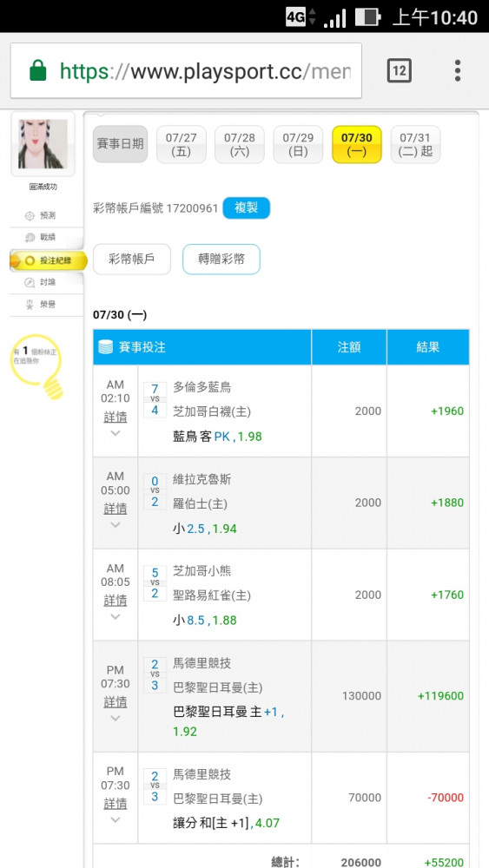
Task: Open 戰績 in the sidebar
Action: (x=42, y=238)
